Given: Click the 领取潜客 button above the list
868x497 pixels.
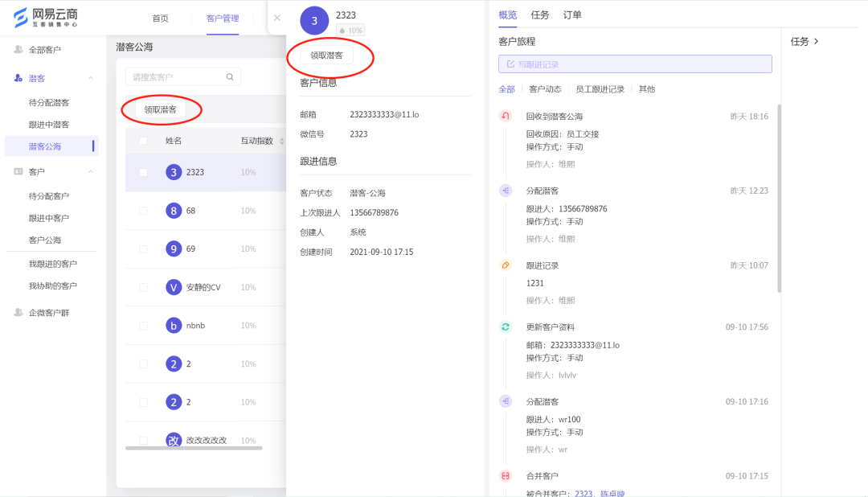Looking at the screenshot, I should click(x=159, y=109).
